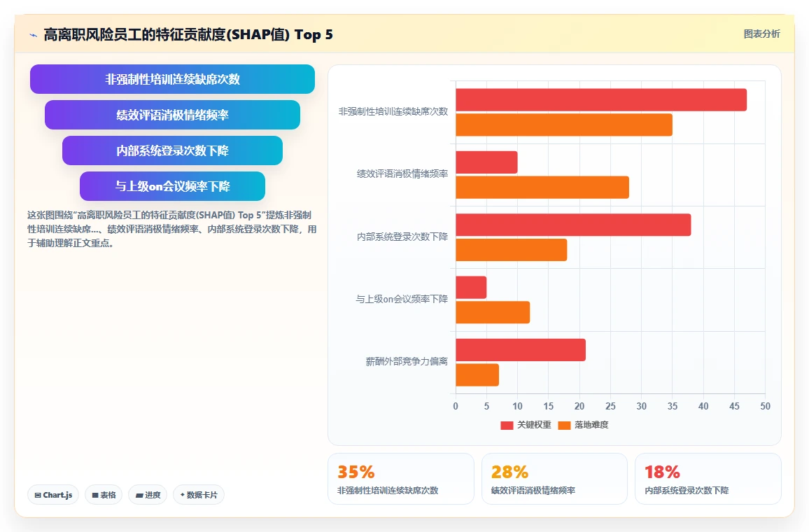Click the red bar for 非强制性培训连续缺席次数
Screen dimensions: 809x532
(601, 99)
